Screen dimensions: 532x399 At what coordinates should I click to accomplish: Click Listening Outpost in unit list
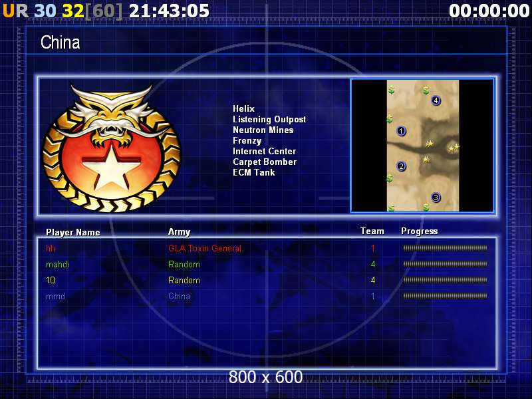coord(269,120)
